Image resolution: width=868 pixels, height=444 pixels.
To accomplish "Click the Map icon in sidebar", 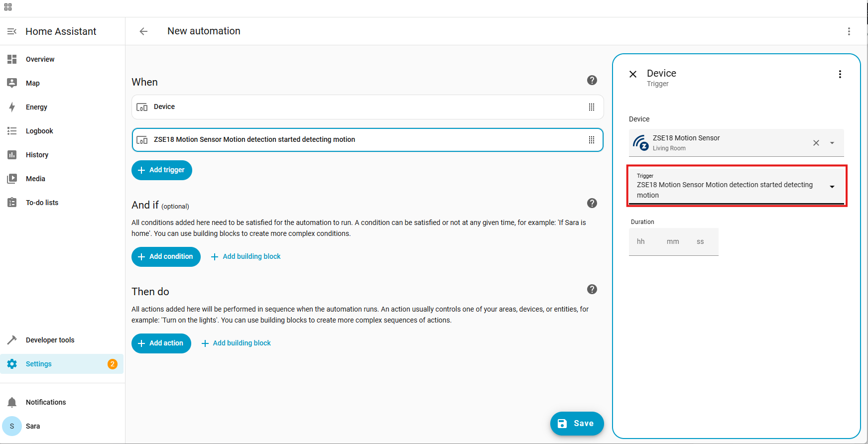I will 12,83.
